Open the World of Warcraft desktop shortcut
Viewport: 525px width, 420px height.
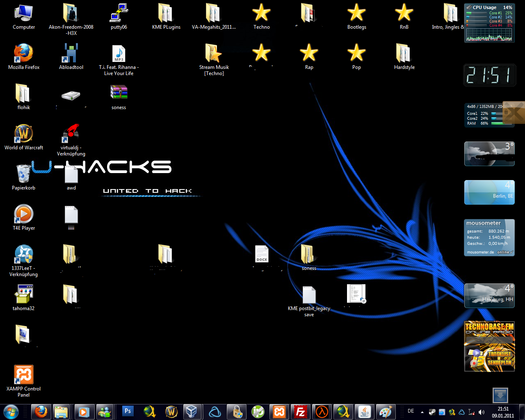tap(23, 134)
